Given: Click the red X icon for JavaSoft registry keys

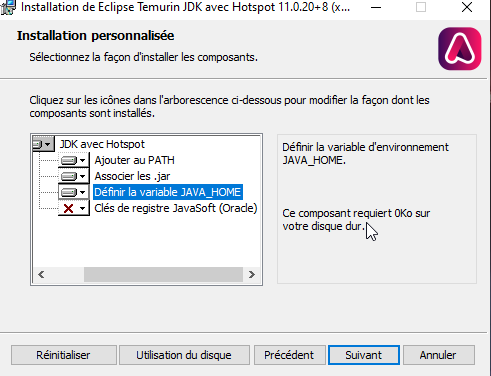Looking at the screenshot, I should [x=68, y=209].
